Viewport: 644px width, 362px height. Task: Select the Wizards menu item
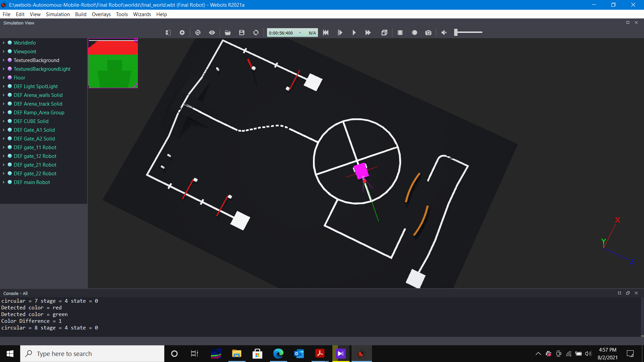(142, 14)
